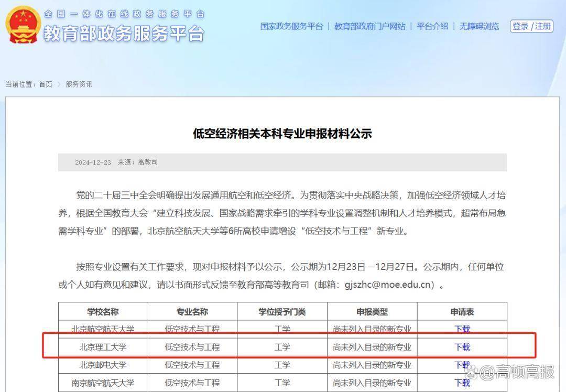This screenshot has width=566, height=392.
Task: Click the date 2024-12-23
Action: 93,162
